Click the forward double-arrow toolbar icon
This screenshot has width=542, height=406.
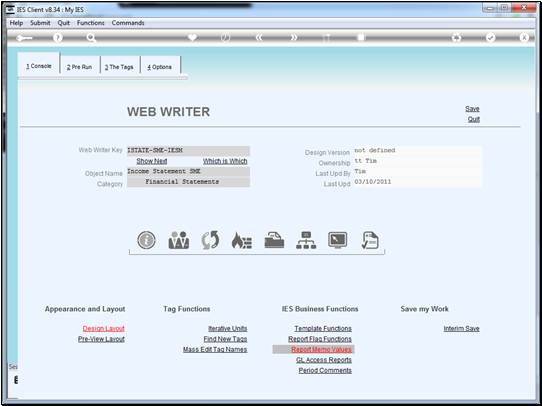point(294,38)
